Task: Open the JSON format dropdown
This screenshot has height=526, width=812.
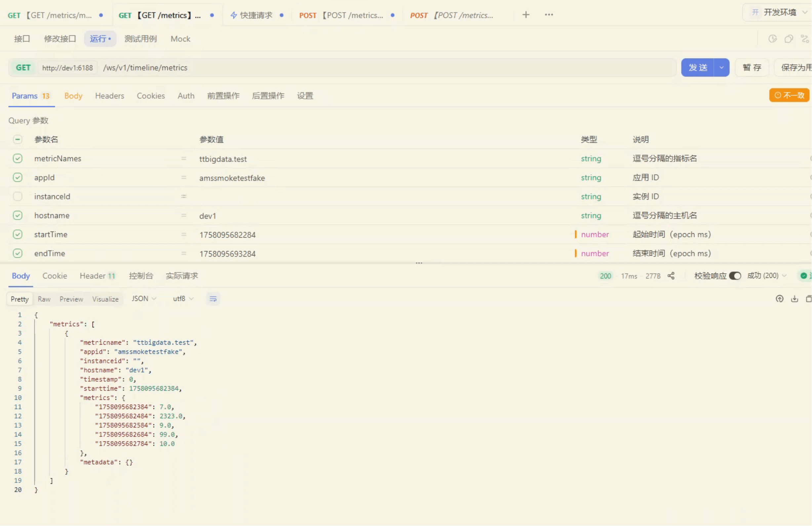Action: click(x=143, y=299)
